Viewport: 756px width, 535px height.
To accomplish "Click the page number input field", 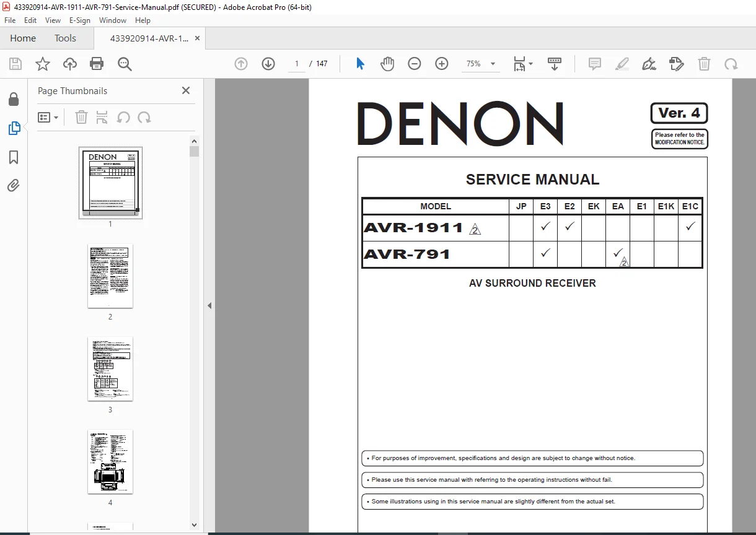I will [297, 64].
